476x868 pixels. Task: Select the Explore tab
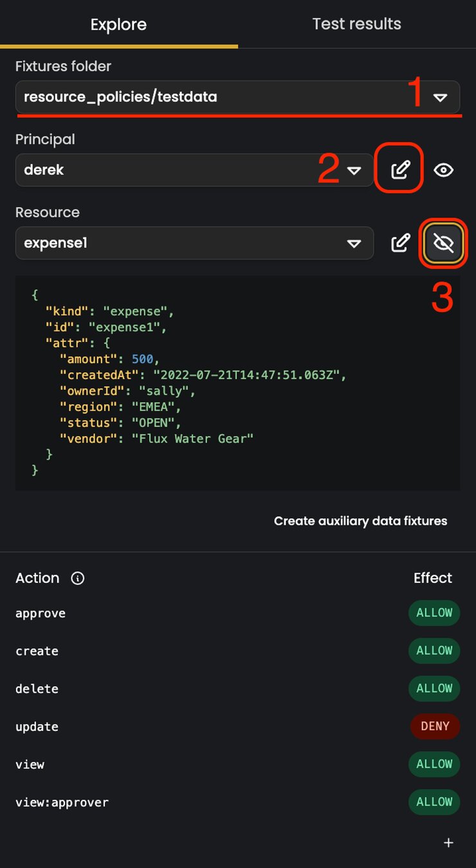tap(119, 24)
